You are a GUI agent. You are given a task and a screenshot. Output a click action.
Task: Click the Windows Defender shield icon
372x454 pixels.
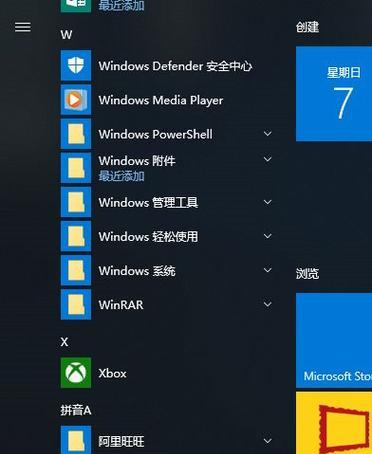tap(76, 65)
